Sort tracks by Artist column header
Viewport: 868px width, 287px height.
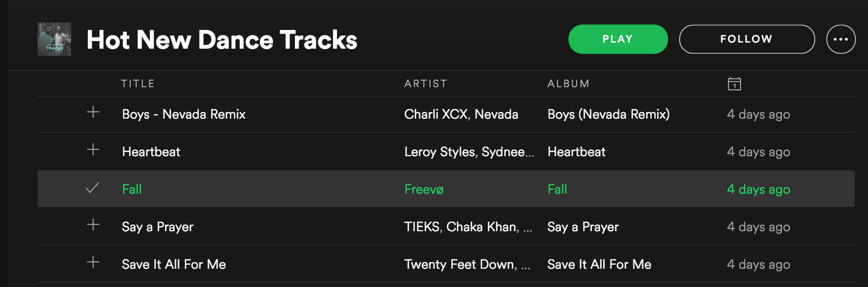pos(425,84)
